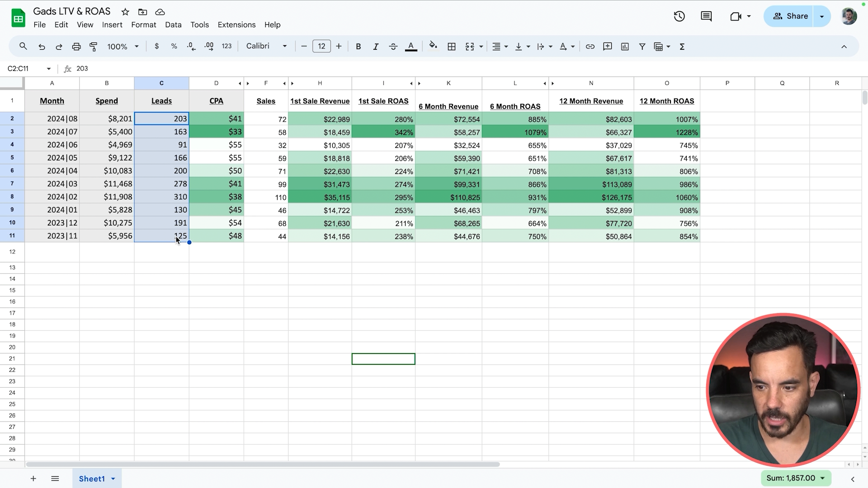Toggle strikethrough formatting
The width and height of the screenshot is (868, 488).
pos(393,47)
